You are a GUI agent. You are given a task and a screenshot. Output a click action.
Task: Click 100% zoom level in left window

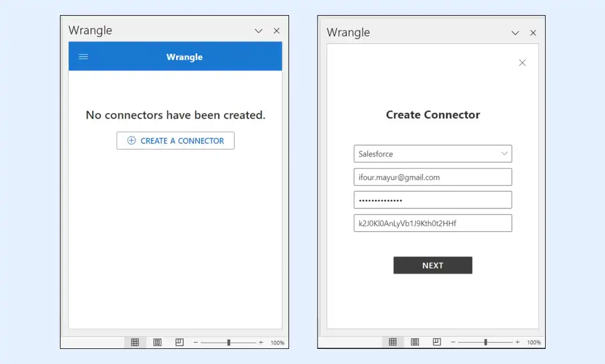click(277, 343)
